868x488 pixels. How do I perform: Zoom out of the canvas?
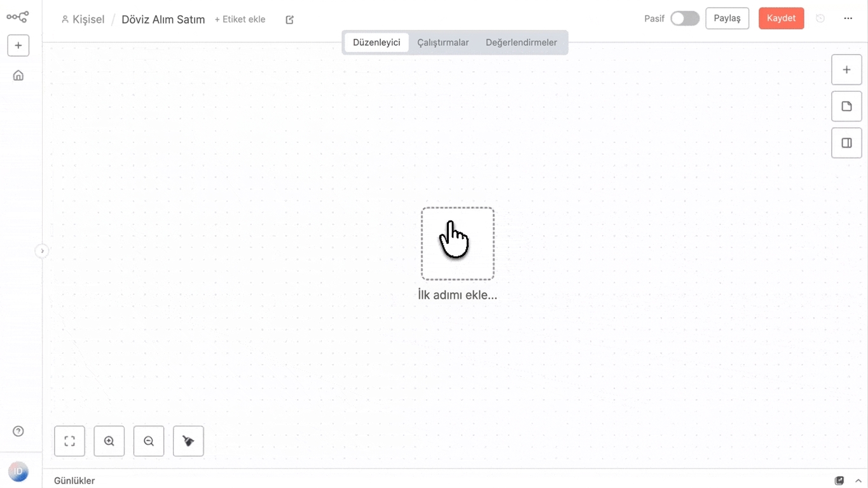point(149,441)
